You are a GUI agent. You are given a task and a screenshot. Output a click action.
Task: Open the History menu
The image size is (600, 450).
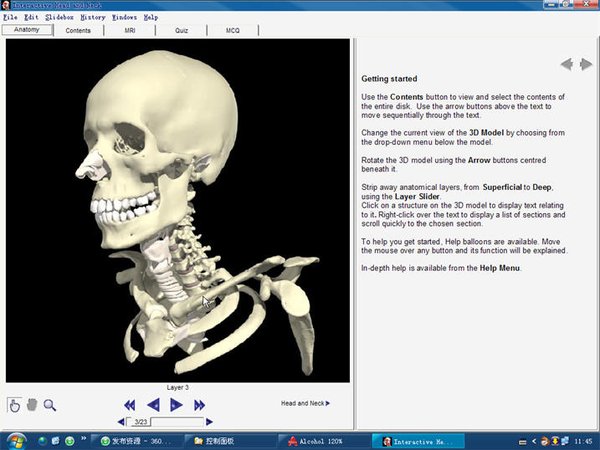click(x=92, y=17)
